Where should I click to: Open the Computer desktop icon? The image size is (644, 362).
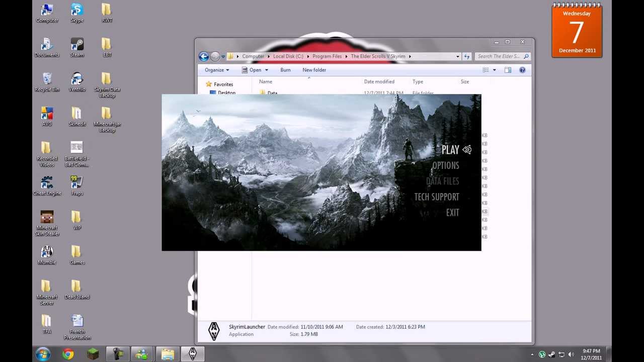tap(47, 14)
